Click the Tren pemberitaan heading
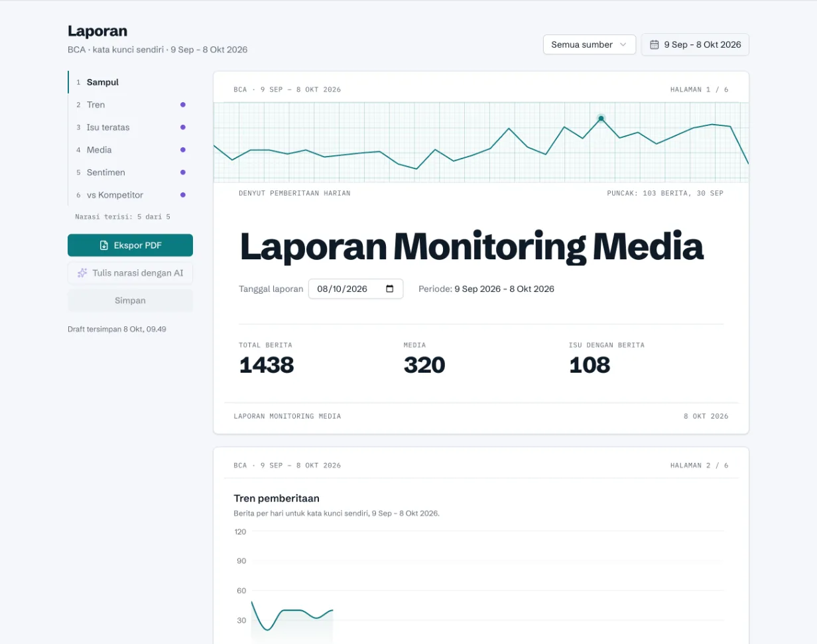 click(x=277, y=498)
